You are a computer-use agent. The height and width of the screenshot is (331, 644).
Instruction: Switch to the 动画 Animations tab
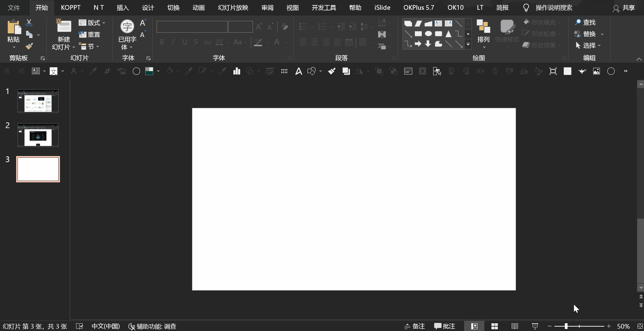pos(199,7)
